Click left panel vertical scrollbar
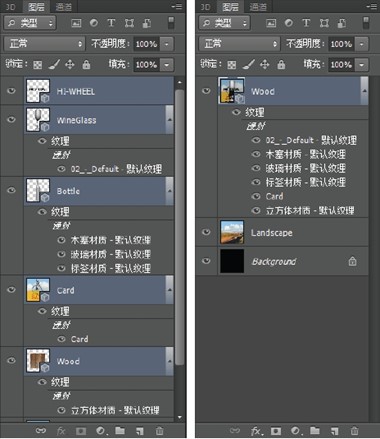Viewport: 380px width, 439px height. click(180, 227)
